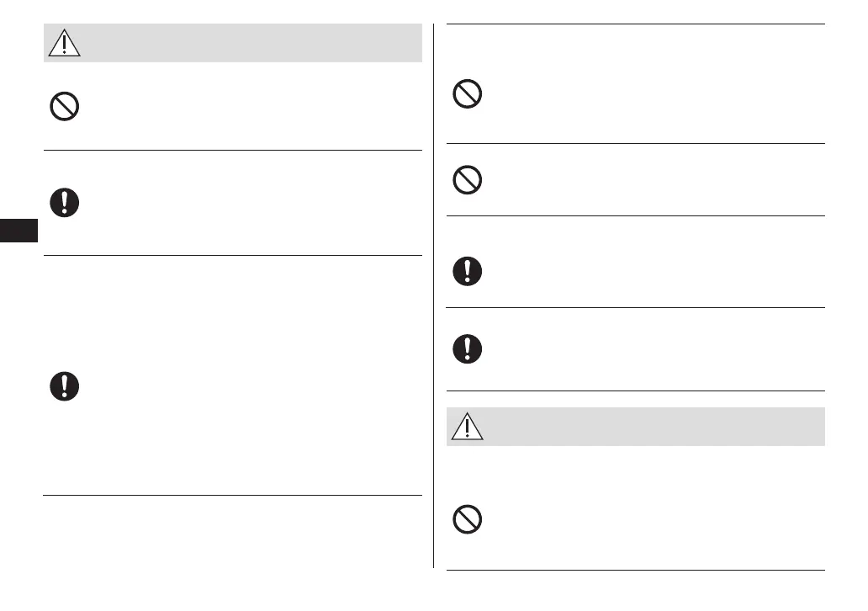Click the second prohibition icon in the right column
Image resolution: width=868 pixels, height=611 pixels.
tap(467, 180)
